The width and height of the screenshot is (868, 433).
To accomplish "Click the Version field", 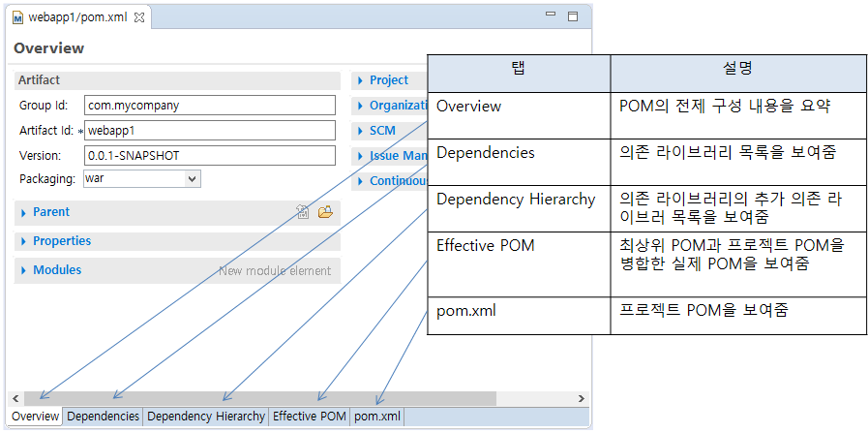I will [x=210, y=155].
